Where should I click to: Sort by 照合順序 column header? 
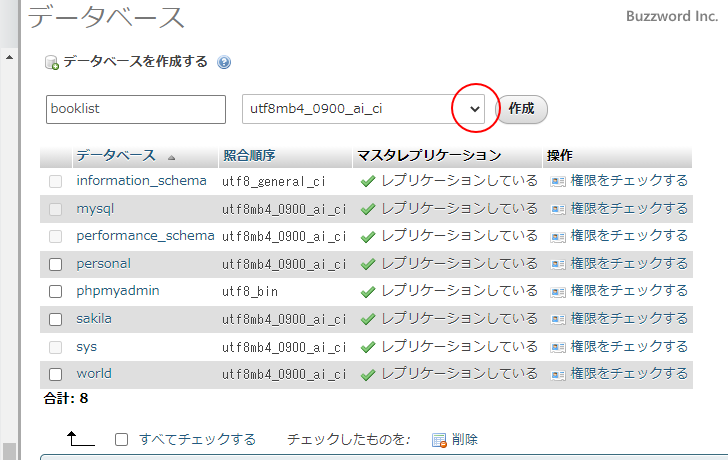coord(249,155)
